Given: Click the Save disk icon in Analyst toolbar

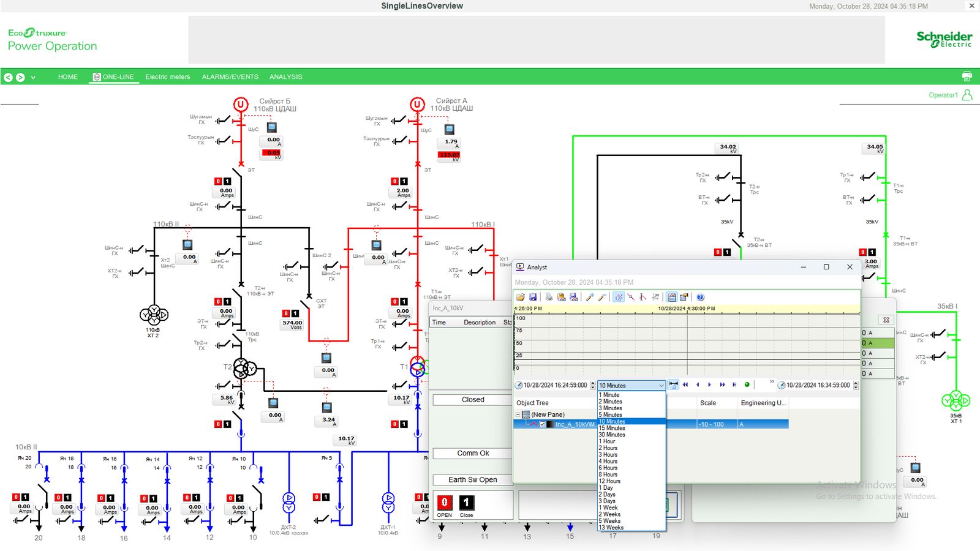Looking at the screenshot, I should pyautogui.click(x=533, y=297).
